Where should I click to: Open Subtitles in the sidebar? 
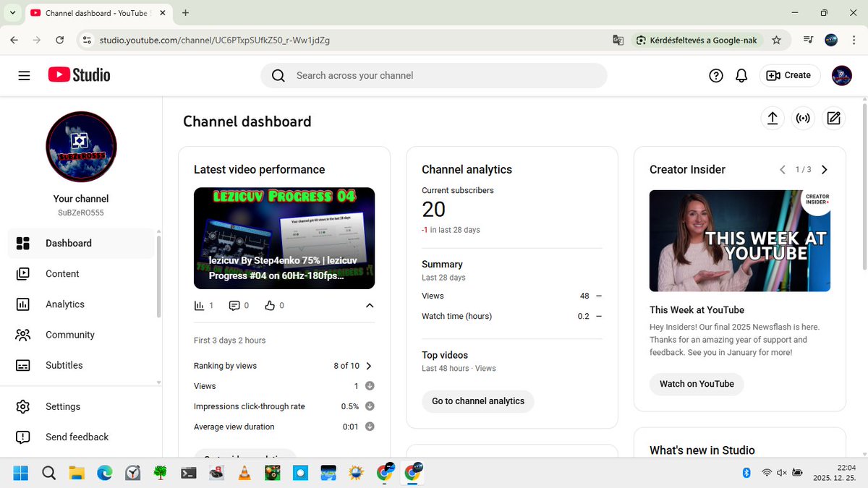point(81,365)
